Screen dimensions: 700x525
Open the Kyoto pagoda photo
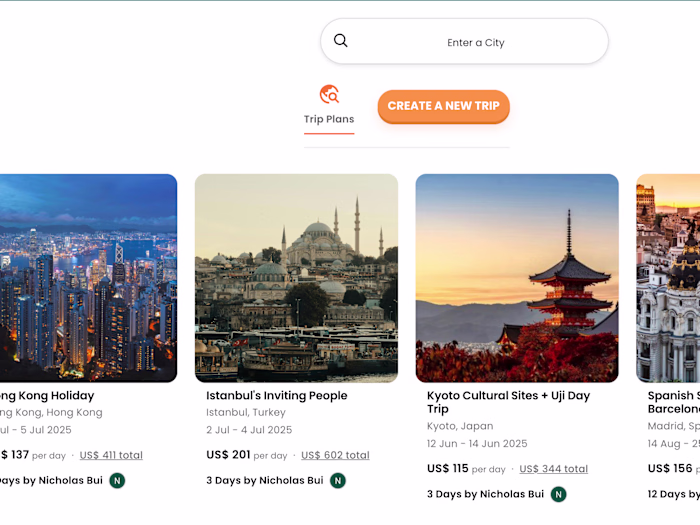517,278
